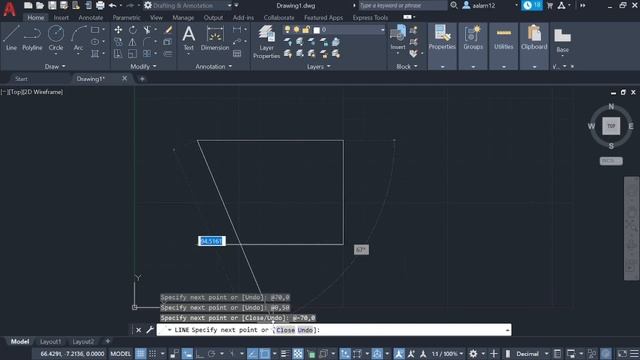Open the Annotate ribbon tab
Viewport: 640px width, 360px height.
tap(91, 18)
